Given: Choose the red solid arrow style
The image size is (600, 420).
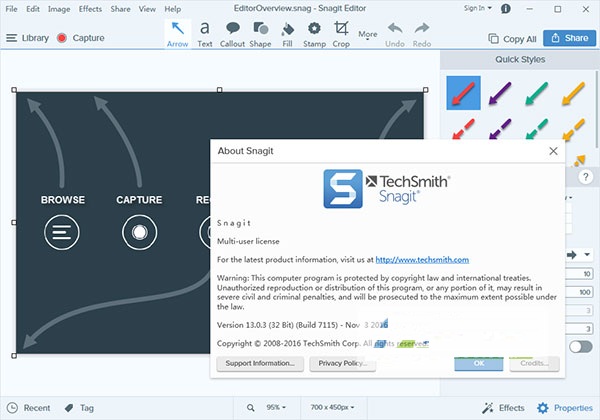Looking at the screenshot, I should point(463,93).
